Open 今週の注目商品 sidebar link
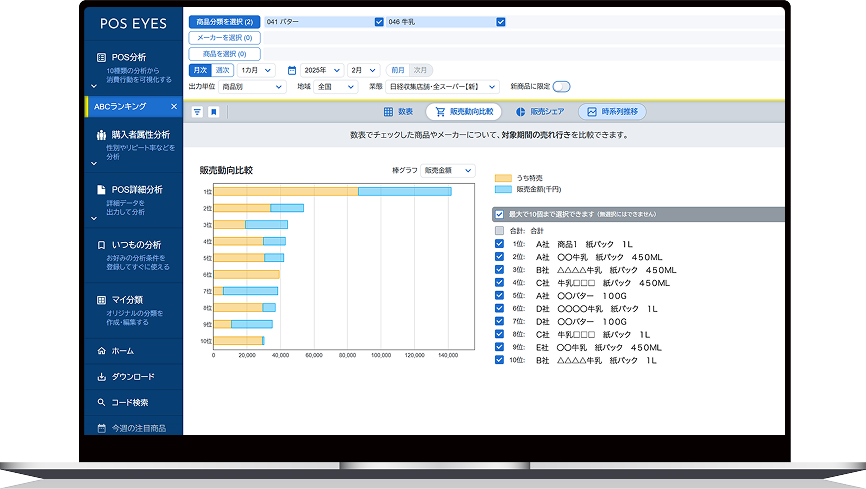866x489 pixels. [x=139, y=428]
